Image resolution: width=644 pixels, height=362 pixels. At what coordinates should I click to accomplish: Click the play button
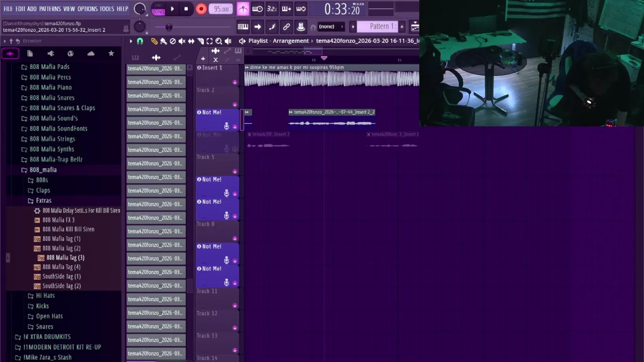[172, 9]
